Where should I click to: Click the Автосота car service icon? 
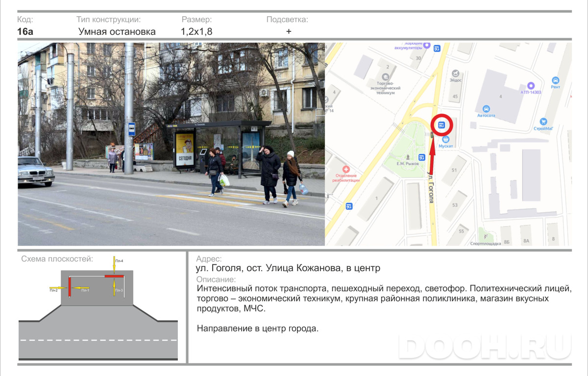(x=486, y=109)
